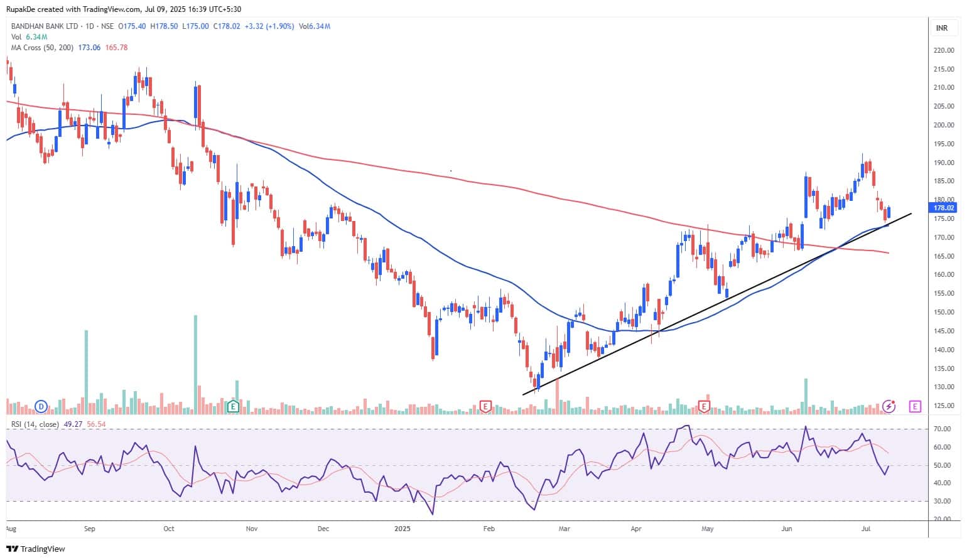This screenshot has width=967, height=560.
Task: Select the open value O175.40
Action: 132,26
